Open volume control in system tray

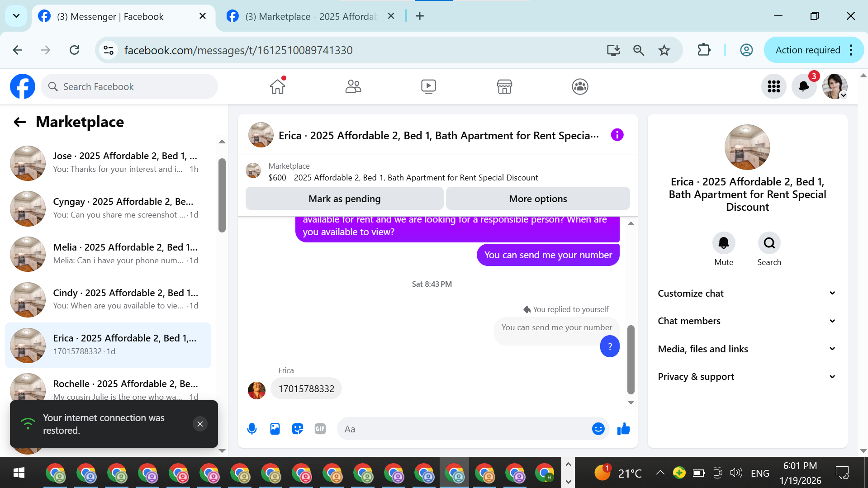pyautogui.click(x=736, y=473)
